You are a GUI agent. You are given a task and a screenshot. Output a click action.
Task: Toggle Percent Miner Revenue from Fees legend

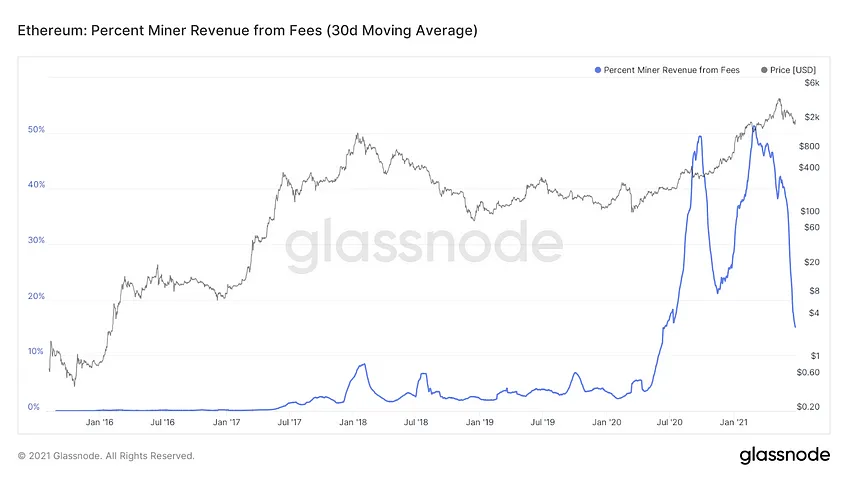click(667, 70)
